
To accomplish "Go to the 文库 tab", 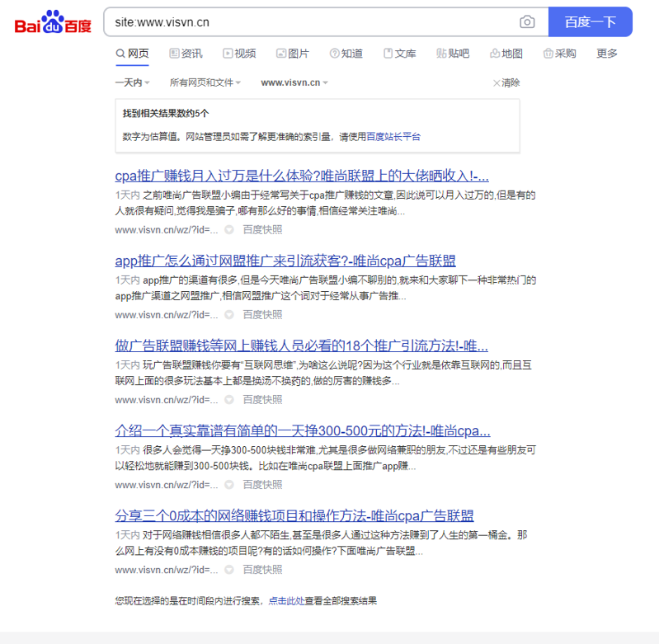I will coord(399,54).
